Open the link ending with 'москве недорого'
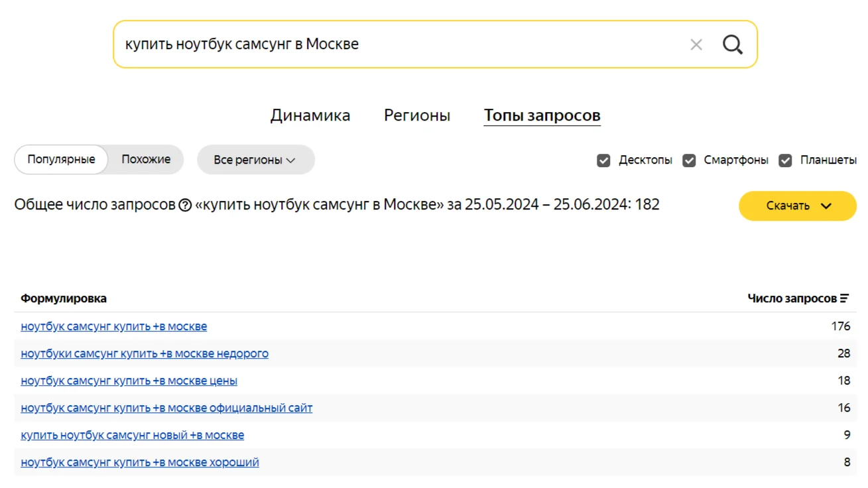The width and height of the screenshot is (868, 488). pyautogui.click(x=145, y=353)
